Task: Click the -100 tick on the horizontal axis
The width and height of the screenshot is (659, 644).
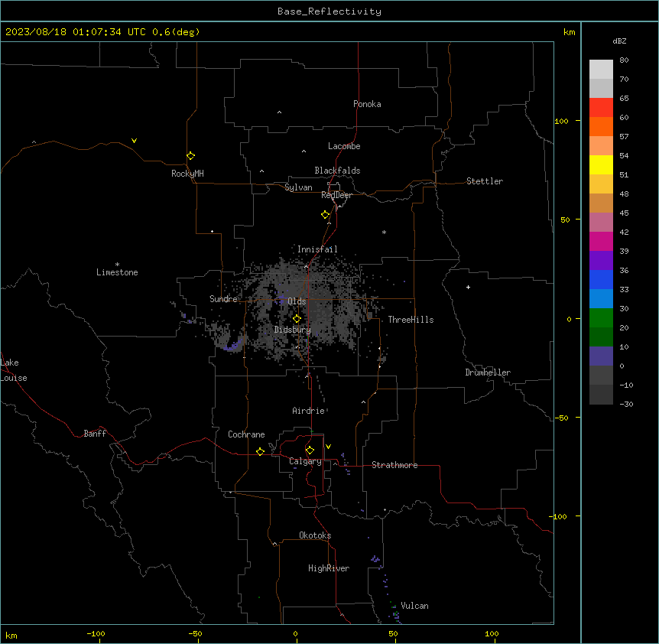Action: [96, 633]
